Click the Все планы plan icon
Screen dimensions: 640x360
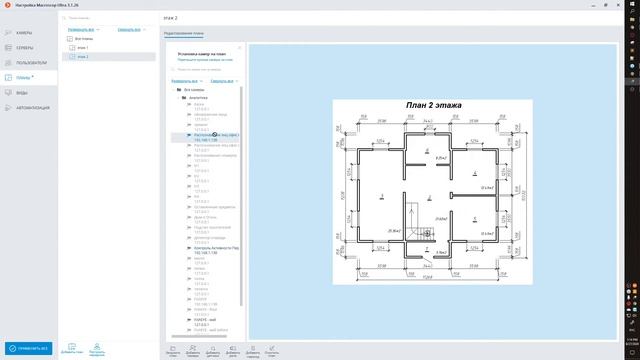70,39
